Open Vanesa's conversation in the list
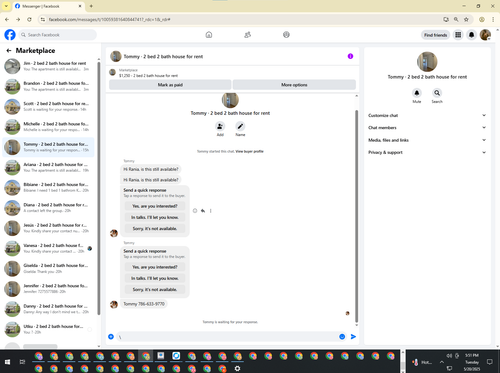Image resolution: width=500 pixels, height=373 pixels. 48,248
